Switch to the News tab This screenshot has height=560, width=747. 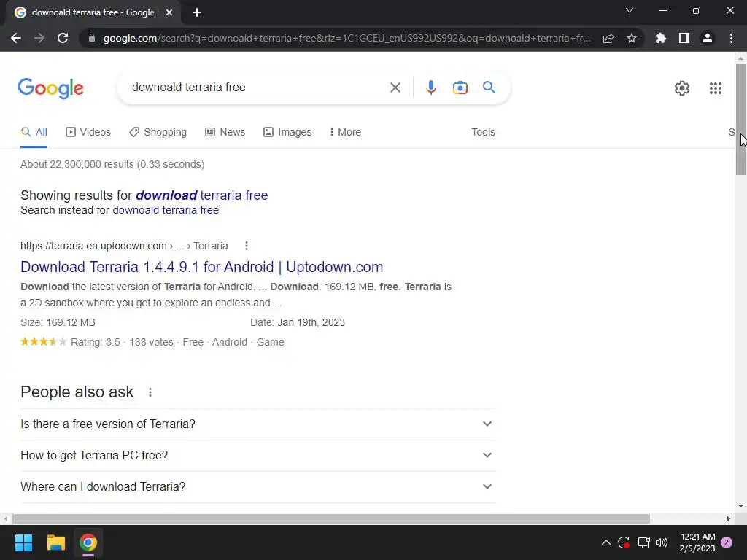coord(225,132)
